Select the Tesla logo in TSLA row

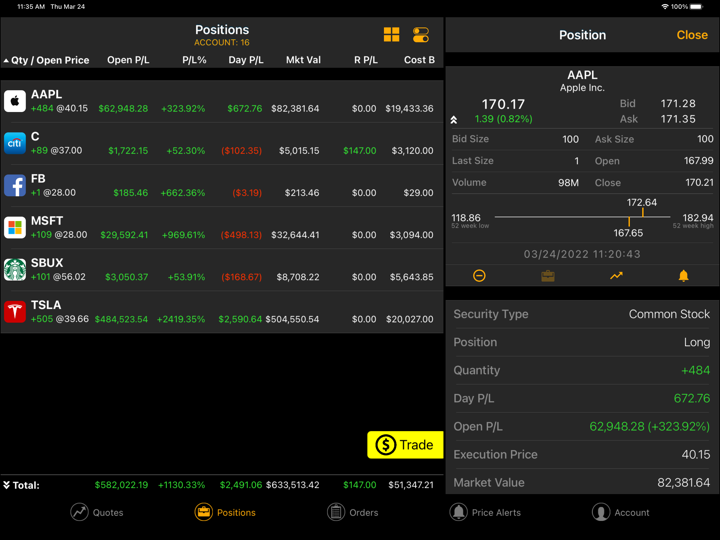(x=15, y=312)
